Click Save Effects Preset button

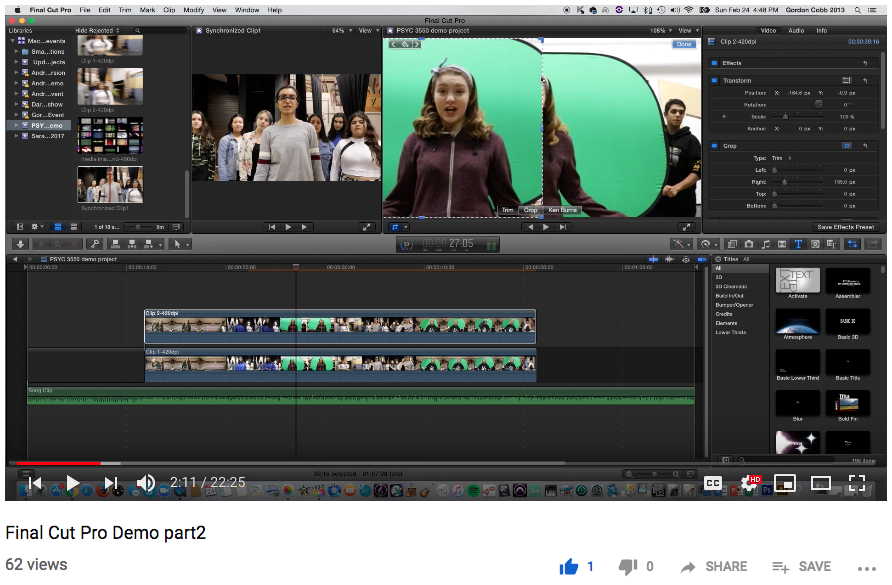tap(845, 227)
